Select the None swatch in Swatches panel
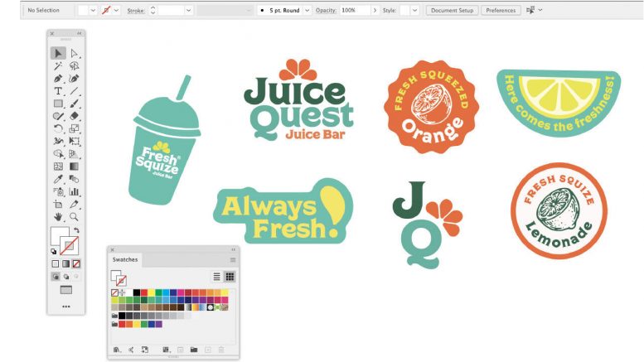Image resolution: width=644 pixels, height=362 pixels. pos(114,292)
